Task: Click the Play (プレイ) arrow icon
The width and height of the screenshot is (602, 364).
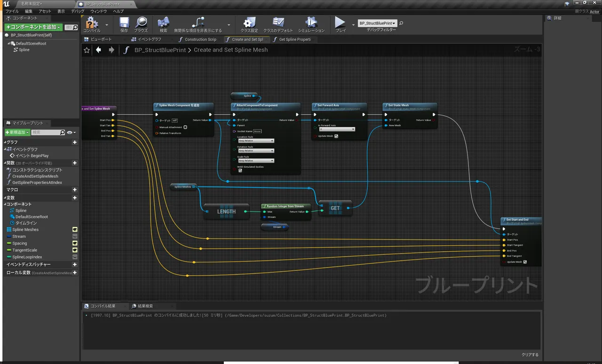Action: (x=340, y=22)
